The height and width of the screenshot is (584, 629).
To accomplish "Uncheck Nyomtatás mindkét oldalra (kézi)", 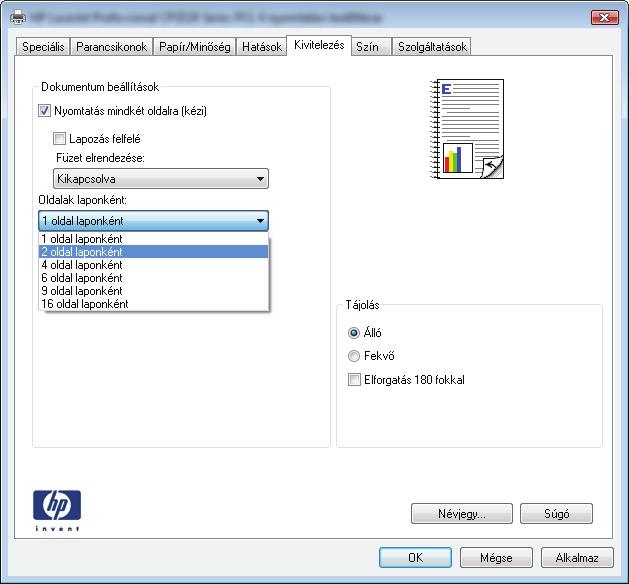I will (x=44, y=111).
